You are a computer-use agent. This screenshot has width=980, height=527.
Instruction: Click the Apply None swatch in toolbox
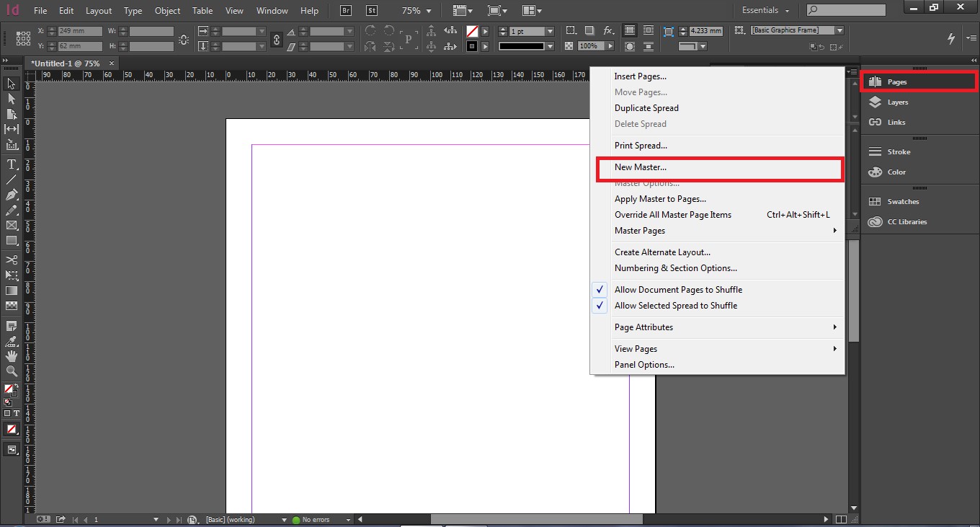12,429
